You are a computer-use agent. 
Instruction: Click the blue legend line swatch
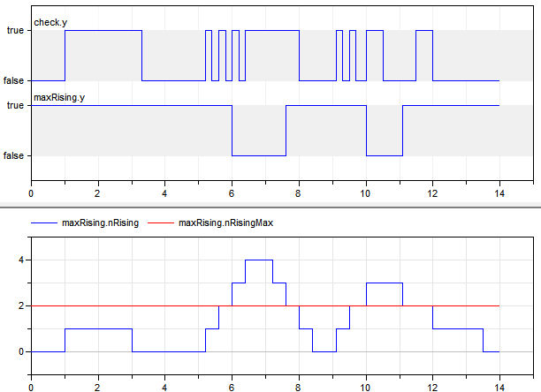[44, 223]
